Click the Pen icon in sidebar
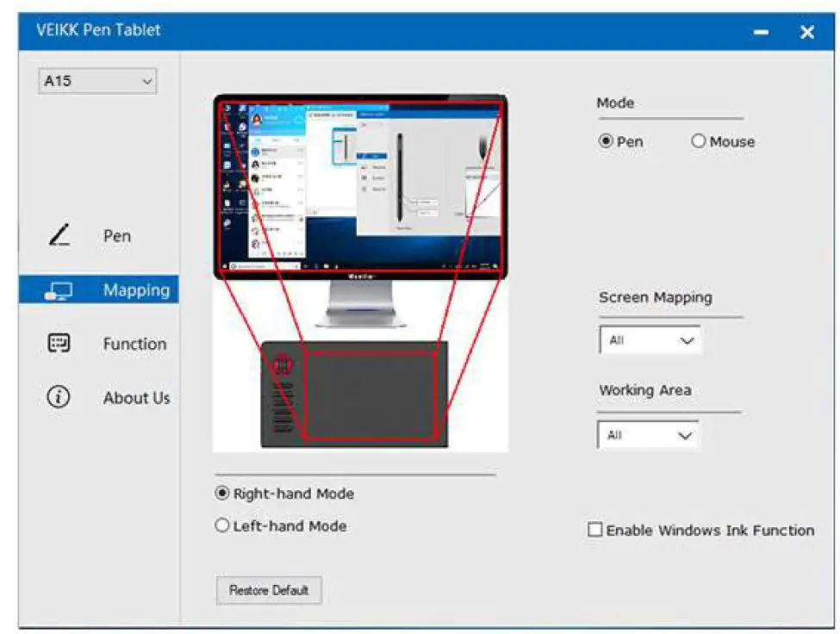 point(59,235)
